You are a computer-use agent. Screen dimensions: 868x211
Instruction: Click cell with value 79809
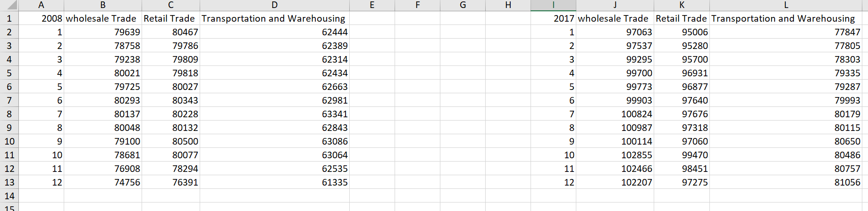[x=171, y=59]
